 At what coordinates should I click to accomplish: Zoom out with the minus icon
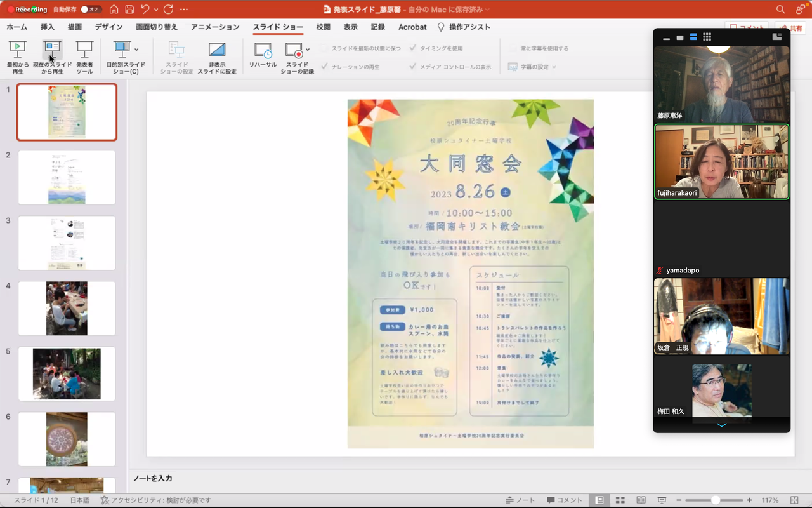coord(678,500)
